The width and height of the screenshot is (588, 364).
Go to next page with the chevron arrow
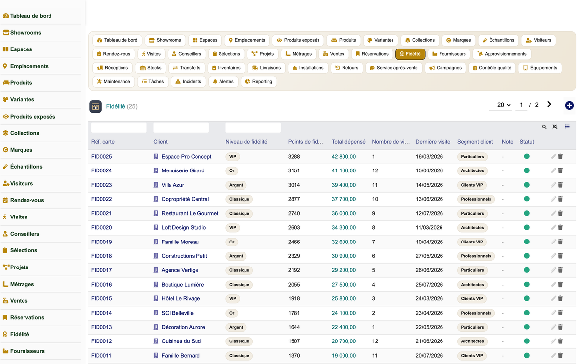pos(549,105)
